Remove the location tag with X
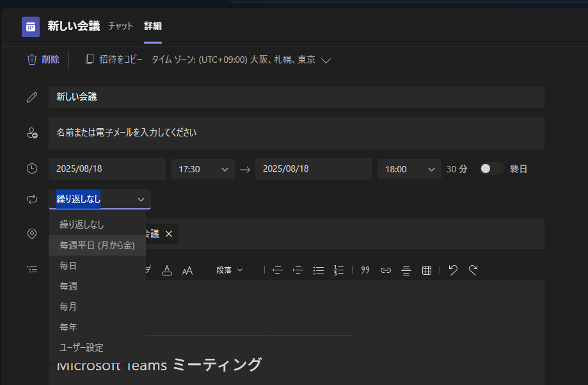The width and height of the screenshot is (588, 385). point(169,234)
